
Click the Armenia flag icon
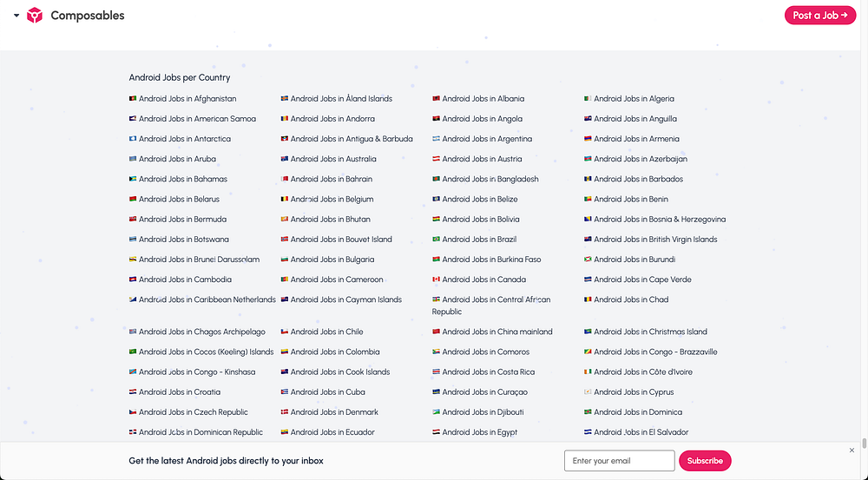tap(588, 139)
